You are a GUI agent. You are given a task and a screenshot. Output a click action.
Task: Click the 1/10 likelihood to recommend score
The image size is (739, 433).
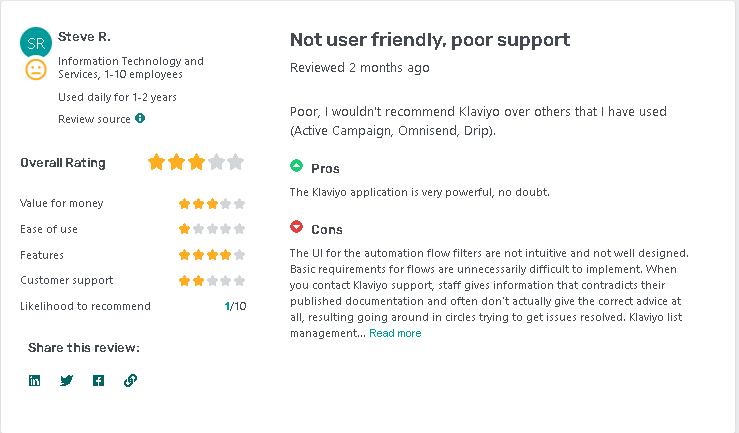coord(236,306)
